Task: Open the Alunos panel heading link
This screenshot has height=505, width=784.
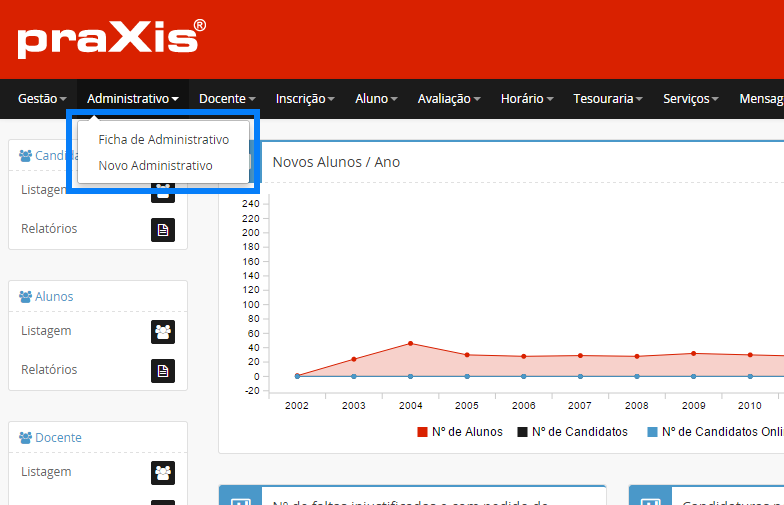Action: 54,297
